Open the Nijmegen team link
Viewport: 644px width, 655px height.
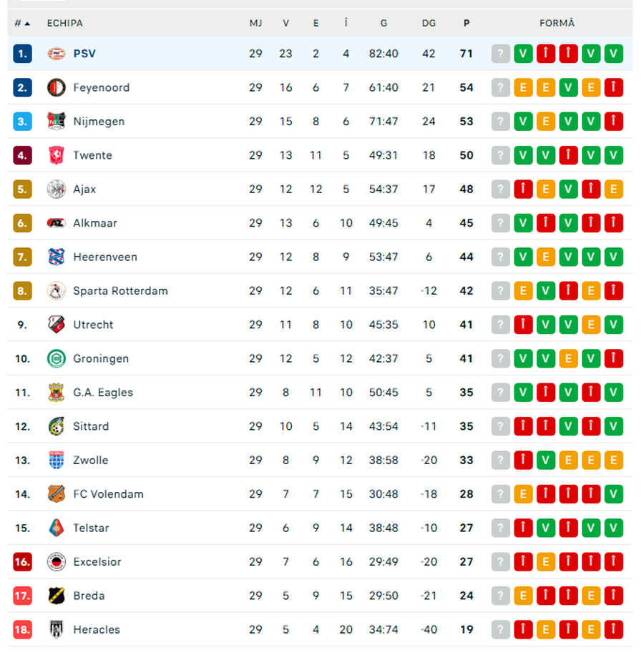coord(99,122)
